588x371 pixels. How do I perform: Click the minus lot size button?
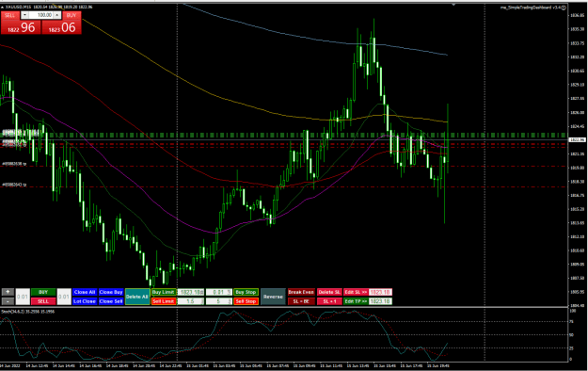8,301
